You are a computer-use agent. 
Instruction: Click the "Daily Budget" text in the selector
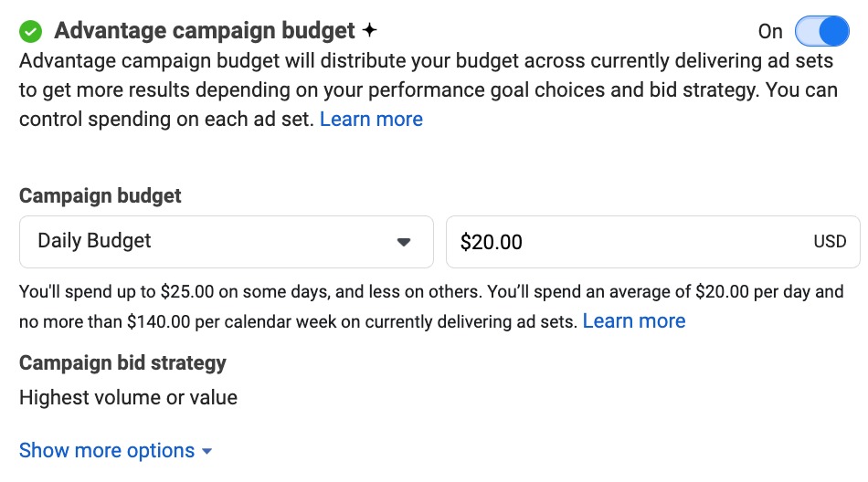tap(94, 242)
